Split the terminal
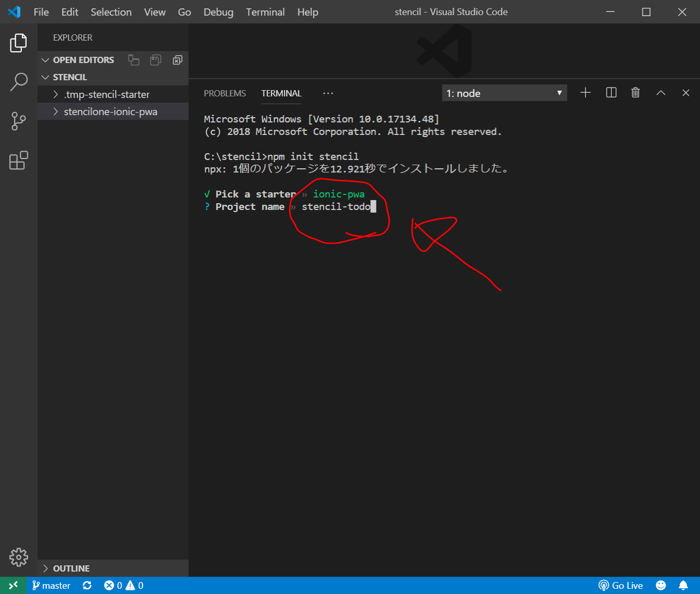The height and width of the screenshot is (594, 700). (x=611, y=93)
